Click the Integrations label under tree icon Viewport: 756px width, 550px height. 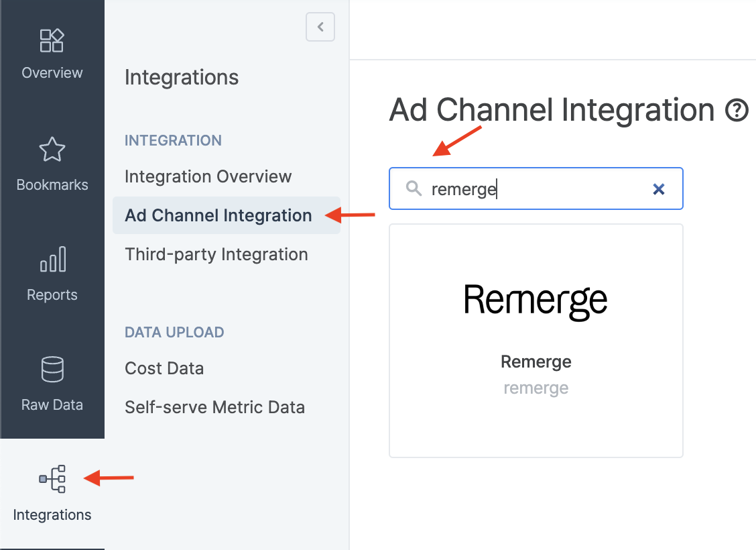tap(52, 514)
